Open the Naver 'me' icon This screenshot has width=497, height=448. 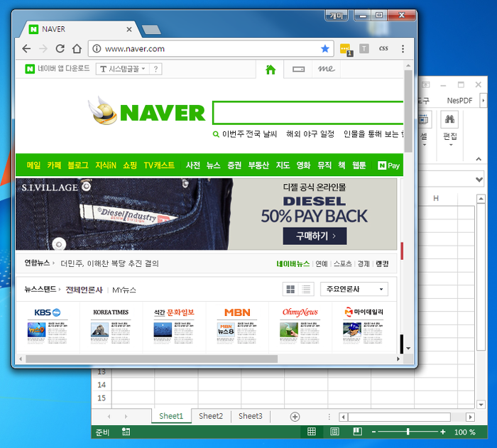tap(326, 69)
